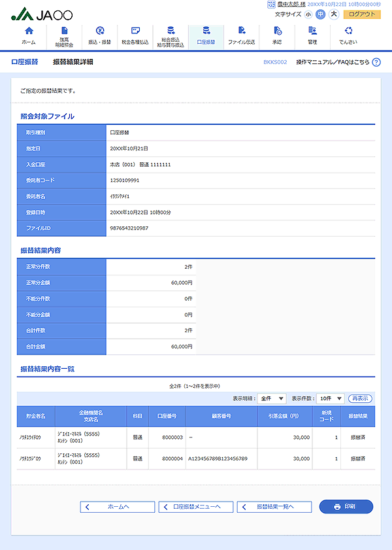Click 委託者コード value 1250109991

click(124, 180)
